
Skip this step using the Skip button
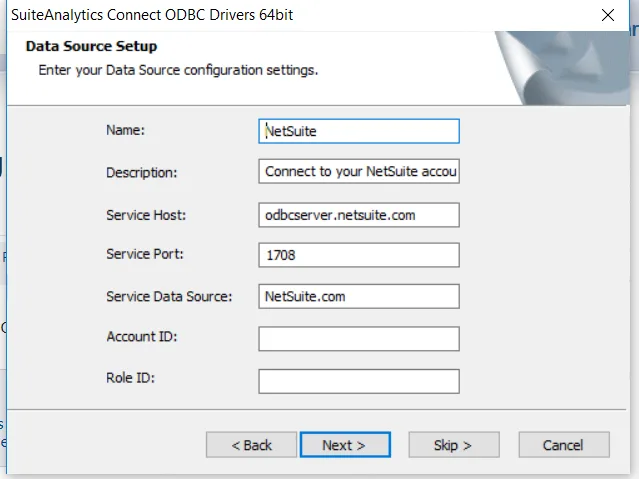(x=453, y=445)
